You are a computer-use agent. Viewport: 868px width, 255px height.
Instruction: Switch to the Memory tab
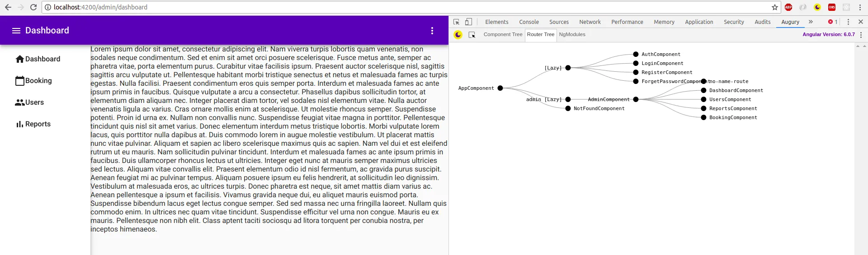(664, 22)
